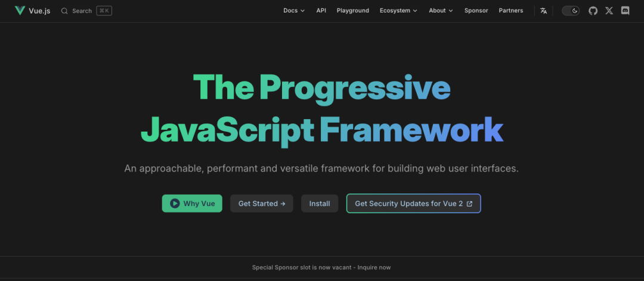
Task: Click the play icon in Why Vue
Action: 175,204
